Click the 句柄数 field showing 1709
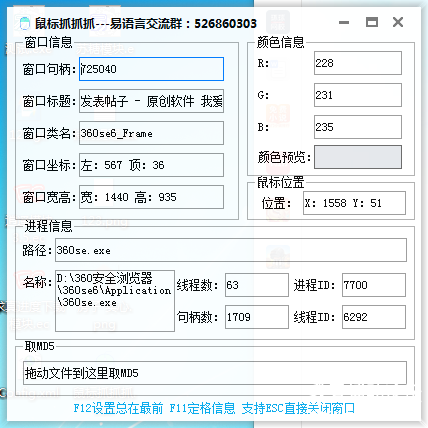 point(257,317)
